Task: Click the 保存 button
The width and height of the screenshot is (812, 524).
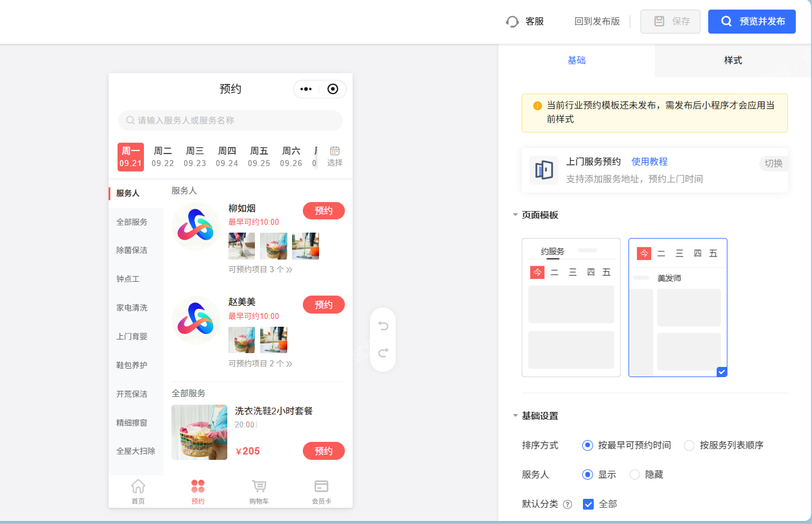Action: 670,22
